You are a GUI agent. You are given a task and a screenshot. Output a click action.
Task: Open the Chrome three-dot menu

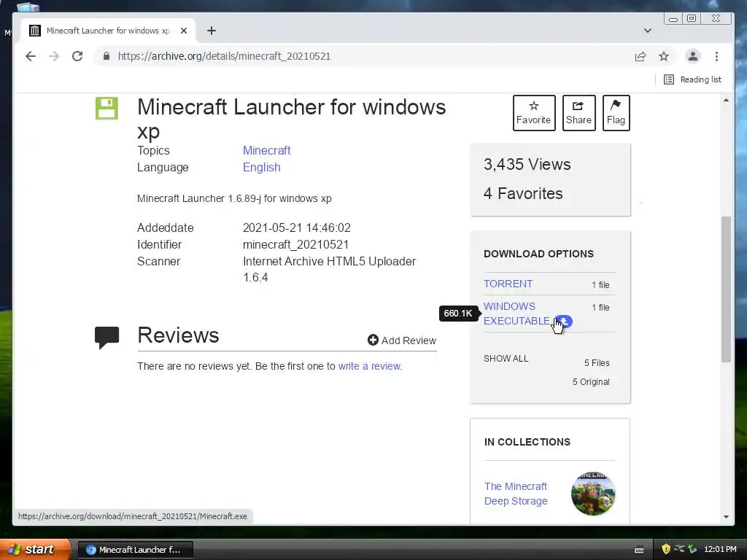point(716,56)
